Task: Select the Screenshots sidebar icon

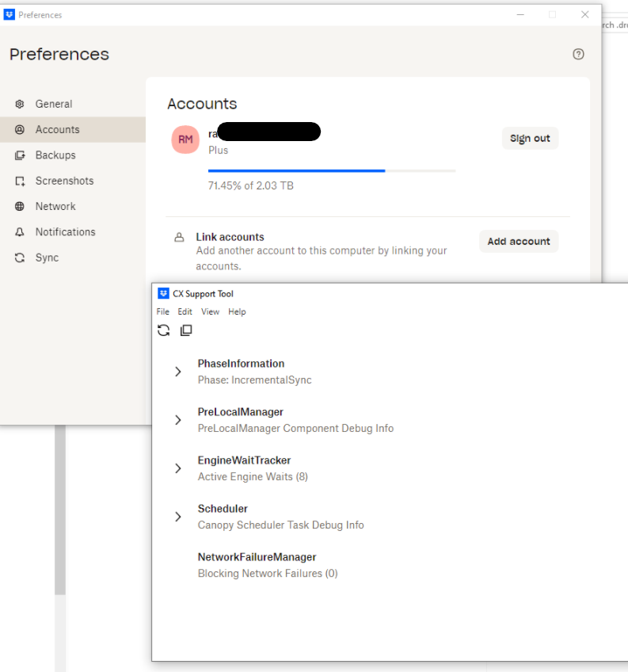Action: click(20, 181)
